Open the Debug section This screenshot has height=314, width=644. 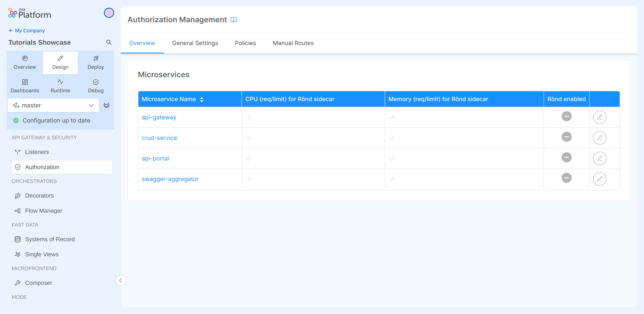[96, 86]
